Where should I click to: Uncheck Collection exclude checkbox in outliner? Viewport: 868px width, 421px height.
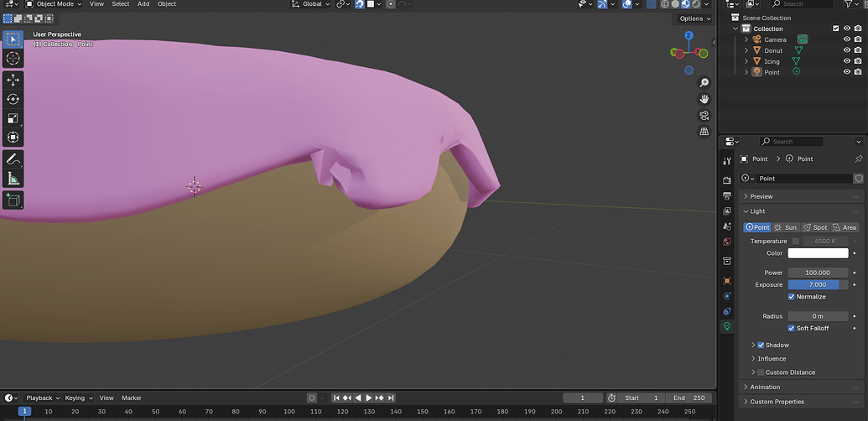coord(836,29)
